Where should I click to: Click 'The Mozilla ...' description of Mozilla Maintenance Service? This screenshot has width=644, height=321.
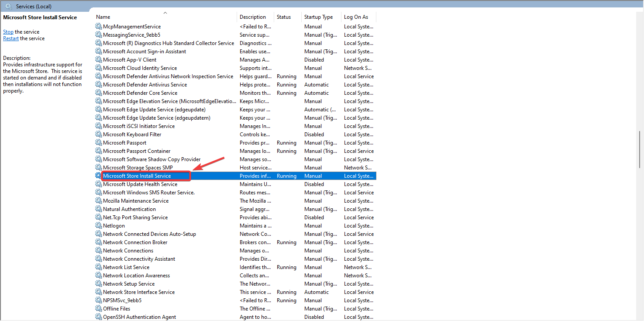point(255,201)
